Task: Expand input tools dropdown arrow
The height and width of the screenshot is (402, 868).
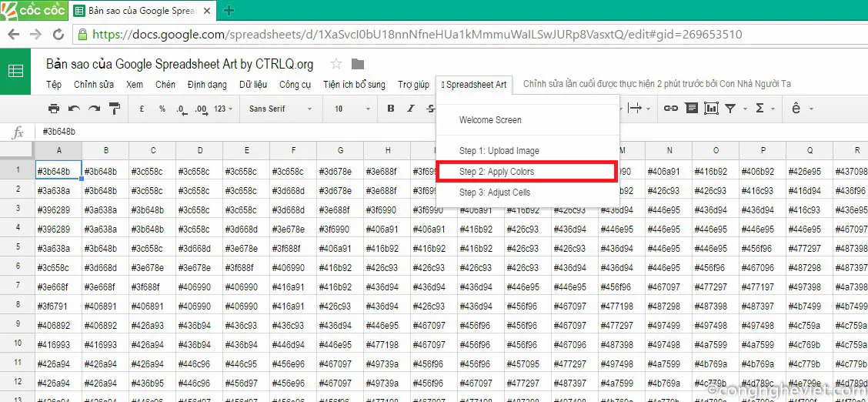Action: click(x=810, y=109)
